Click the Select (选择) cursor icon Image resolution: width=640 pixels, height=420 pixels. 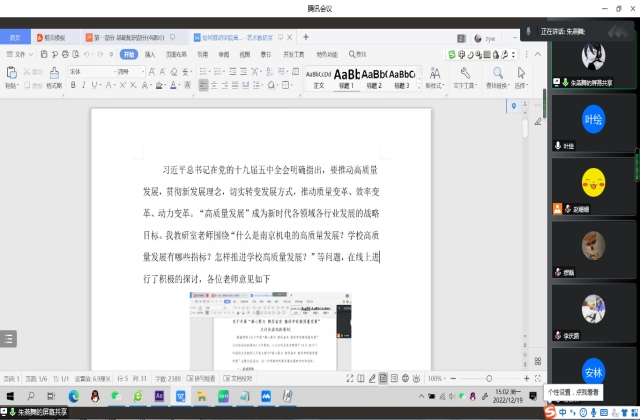520,75
